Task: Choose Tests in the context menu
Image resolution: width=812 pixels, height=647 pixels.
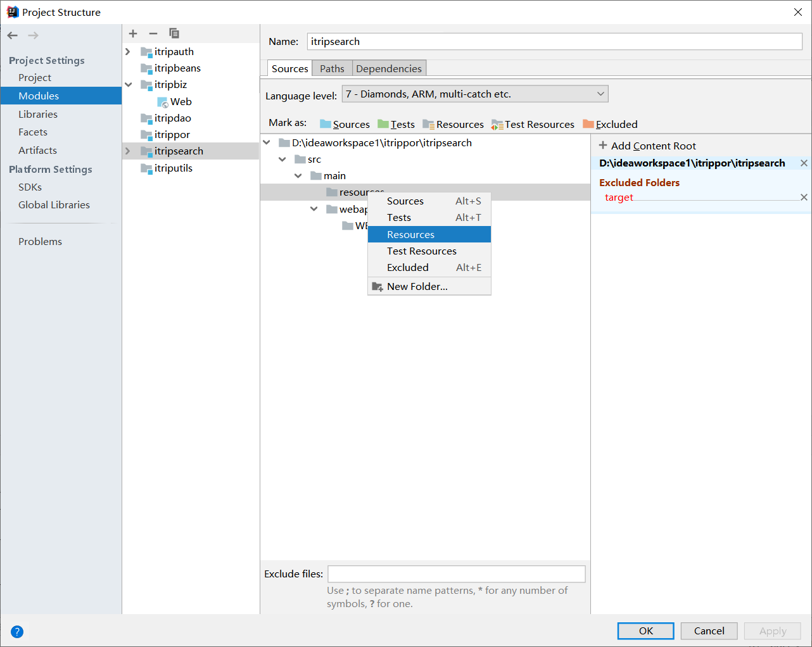Action: (x=429, y=217)
